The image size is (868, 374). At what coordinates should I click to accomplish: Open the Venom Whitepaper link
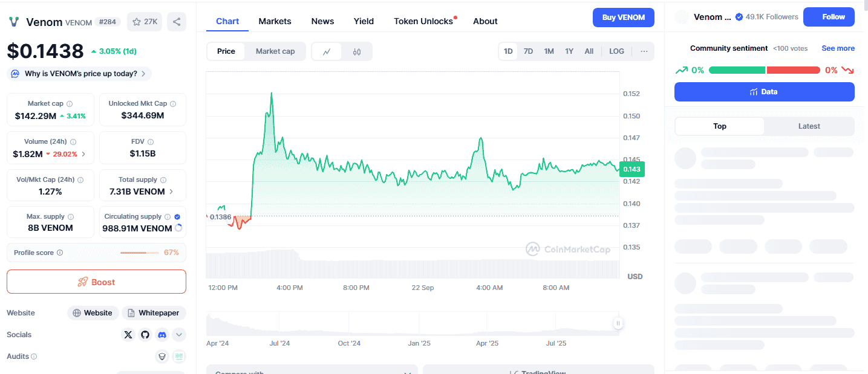tap(154, 313)
